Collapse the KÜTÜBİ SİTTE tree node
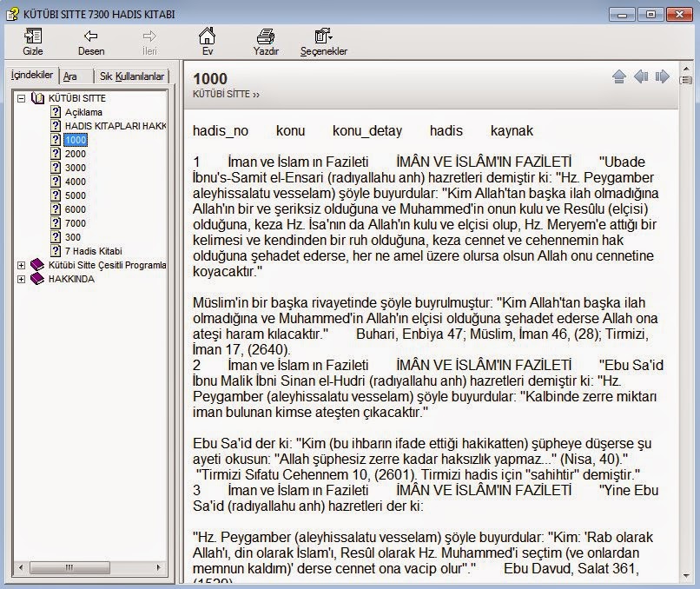 click(x=22, y=98)
